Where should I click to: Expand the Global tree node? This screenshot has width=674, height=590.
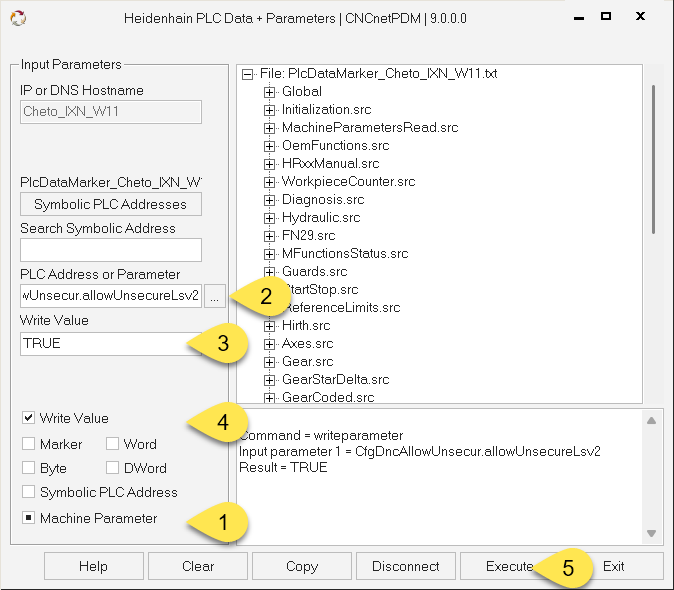270,92
